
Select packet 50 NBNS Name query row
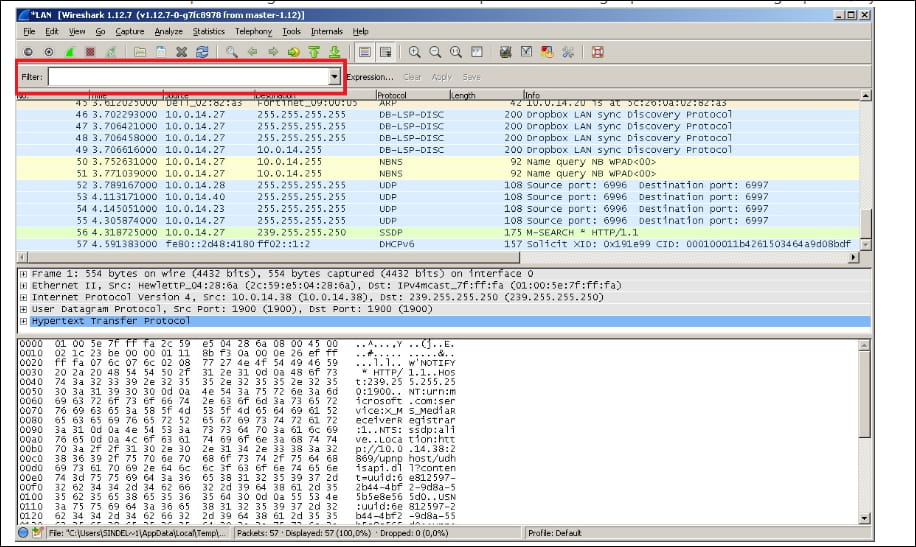tap(438, 161)
